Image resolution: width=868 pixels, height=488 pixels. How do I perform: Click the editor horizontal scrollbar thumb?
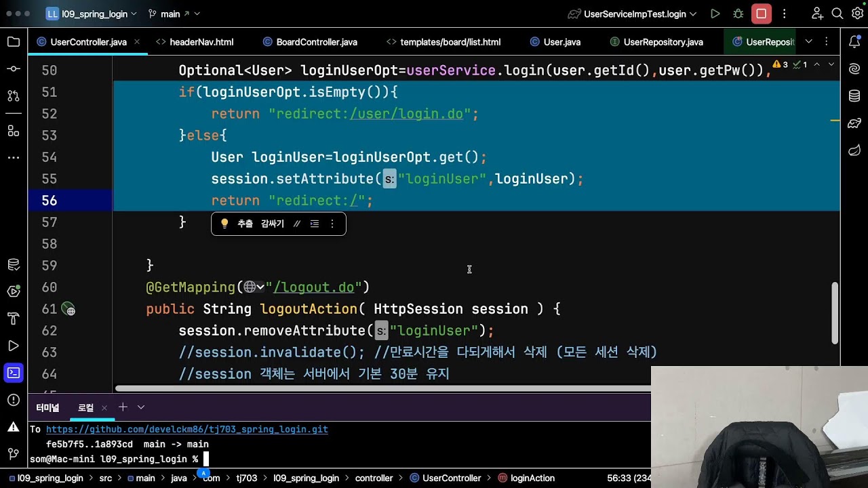pyautogui.click(x=384, y=389)
